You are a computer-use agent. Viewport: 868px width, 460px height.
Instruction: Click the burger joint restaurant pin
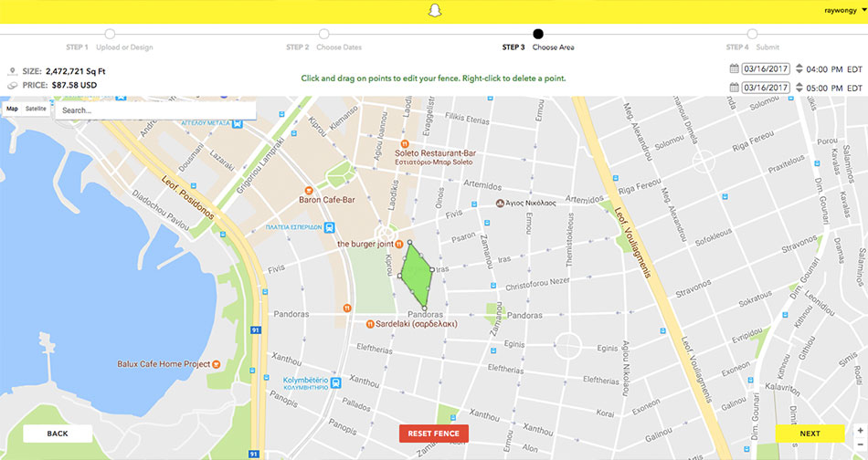(398, 244)
